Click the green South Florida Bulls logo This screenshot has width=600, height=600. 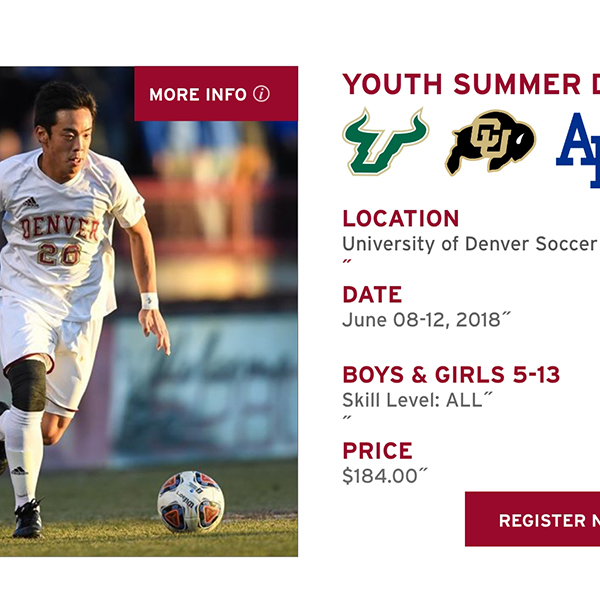coord(385,143)
